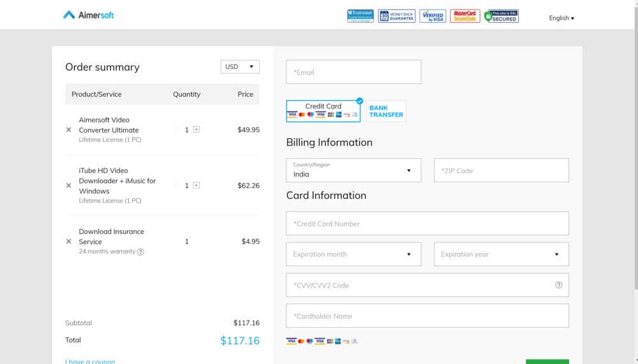Click the Product/Service column header
The width and height of the screenshot is (638, 364).
pos(96,94)
